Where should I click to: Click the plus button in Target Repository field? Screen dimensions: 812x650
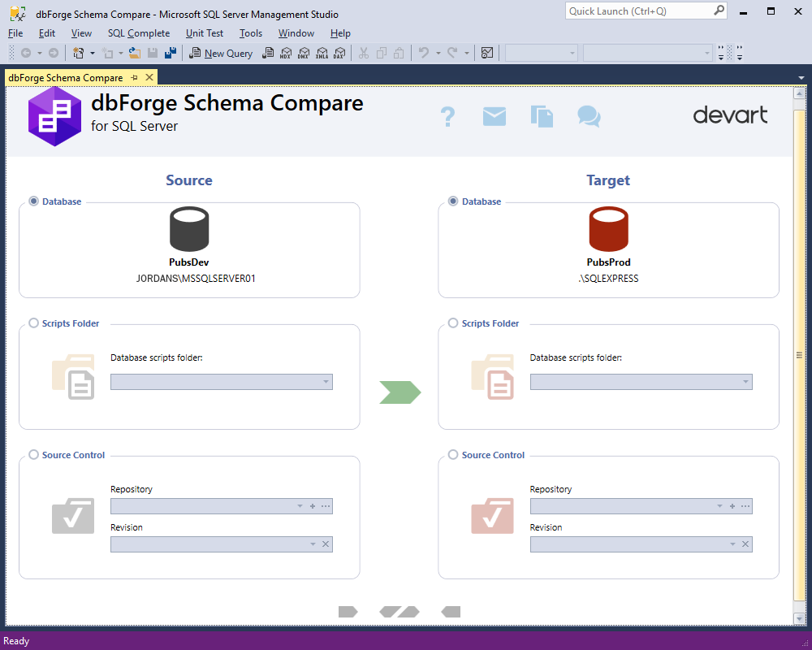[x=732, y=506]
